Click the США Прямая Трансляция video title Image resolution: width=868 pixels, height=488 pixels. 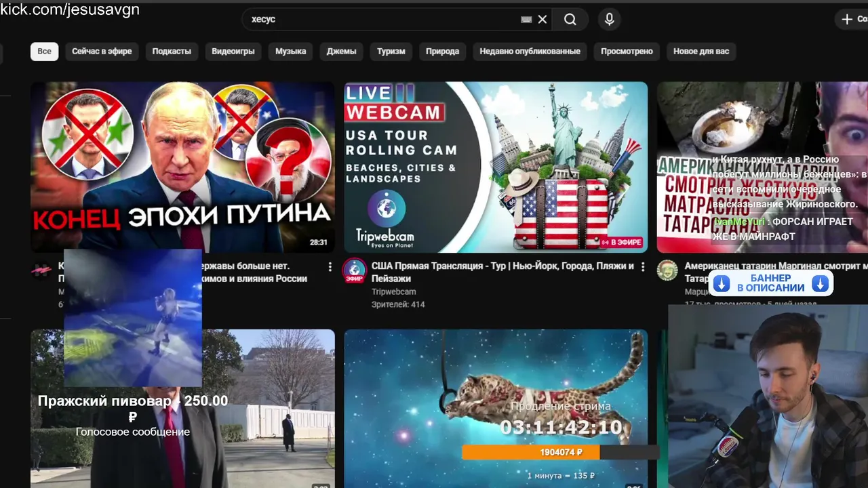[x=502, y=272]
